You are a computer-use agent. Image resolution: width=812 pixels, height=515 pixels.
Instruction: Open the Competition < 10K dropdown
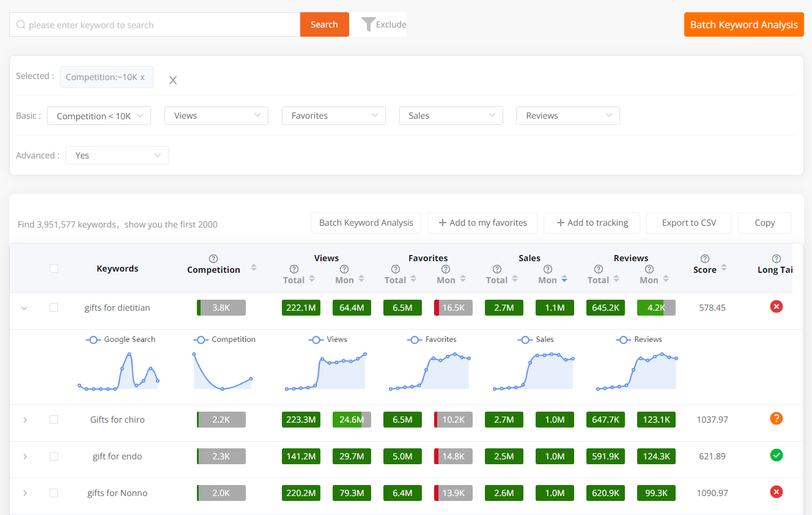coord(99,116)
